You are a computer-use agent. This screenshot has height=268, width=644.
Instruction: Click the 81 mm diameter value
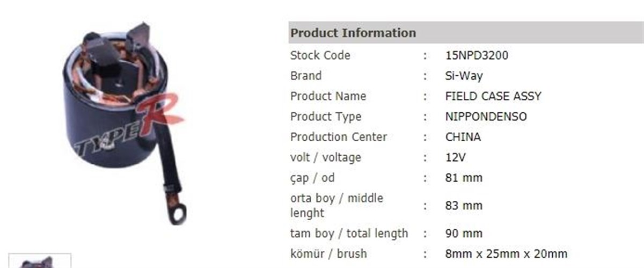(464, 178)
